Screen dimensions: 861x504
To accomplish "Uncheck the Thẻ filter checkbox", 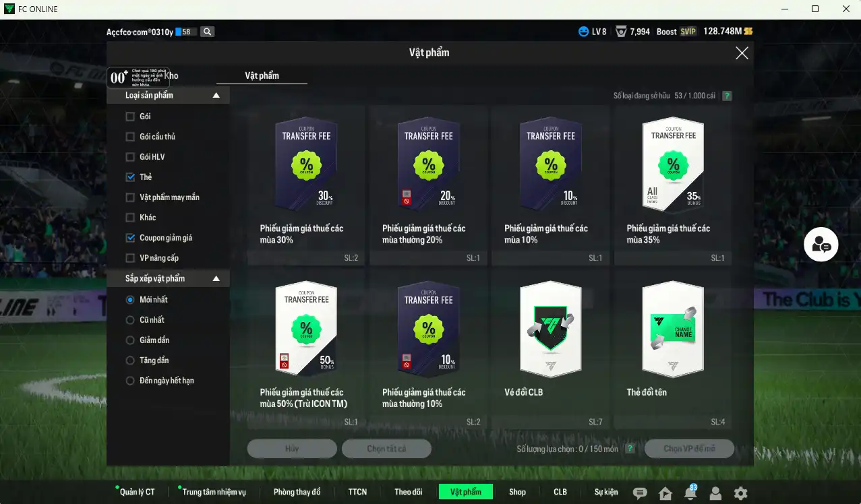I will click(130, 177).
